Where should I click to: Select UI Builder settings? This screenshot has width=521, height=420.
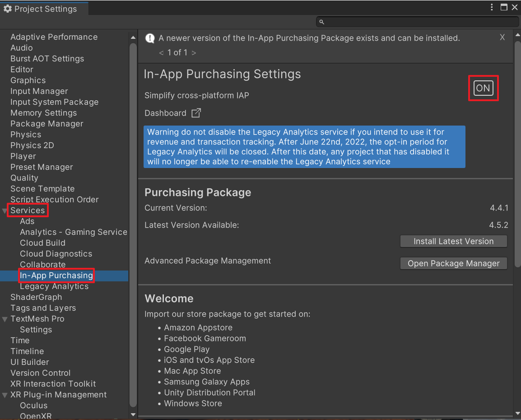click(30, 362)
